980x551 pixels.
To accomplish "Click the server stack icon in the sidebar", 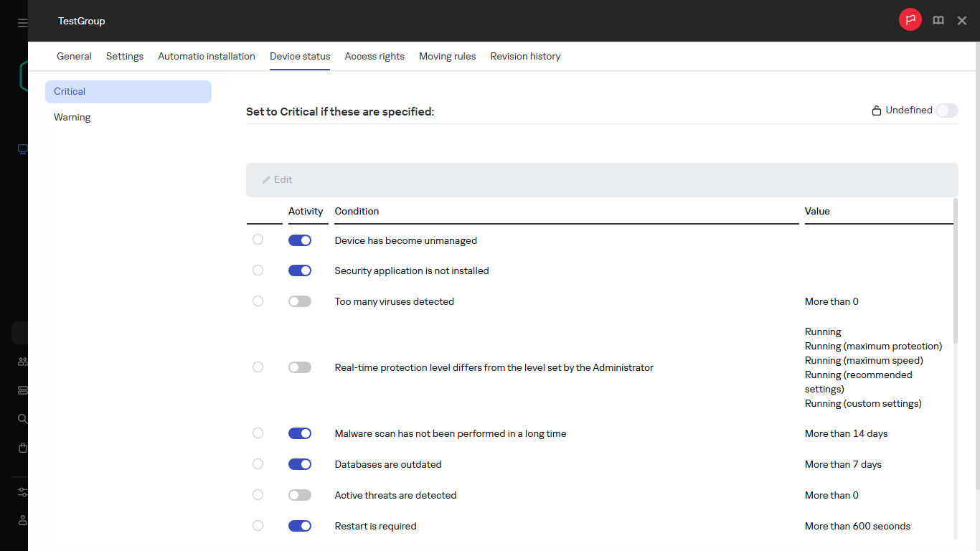I will (22, 390).
